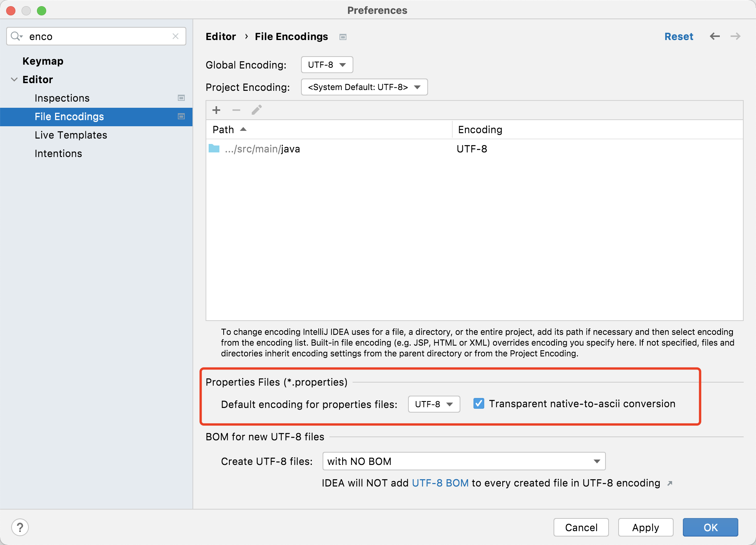
Task: Click the Apply button
Action: point(646,527)
